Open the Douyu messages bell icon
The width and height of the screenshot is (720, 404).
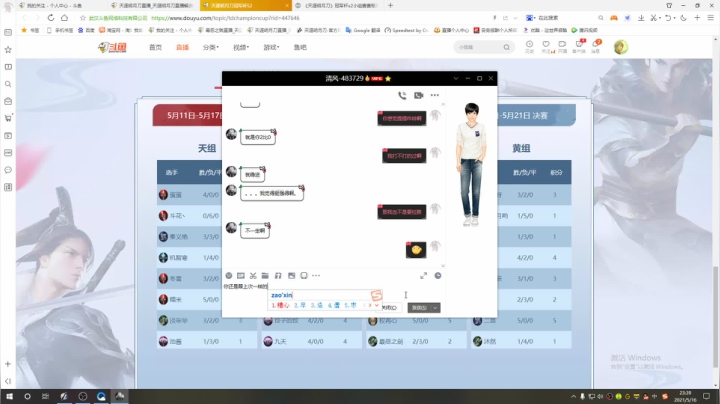[596, 46]
